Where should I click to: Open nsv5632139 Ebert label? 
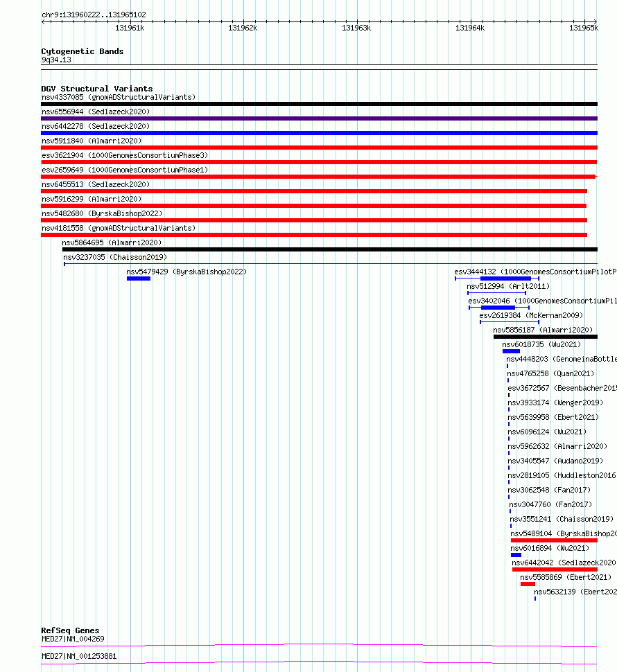pos(575,593)
